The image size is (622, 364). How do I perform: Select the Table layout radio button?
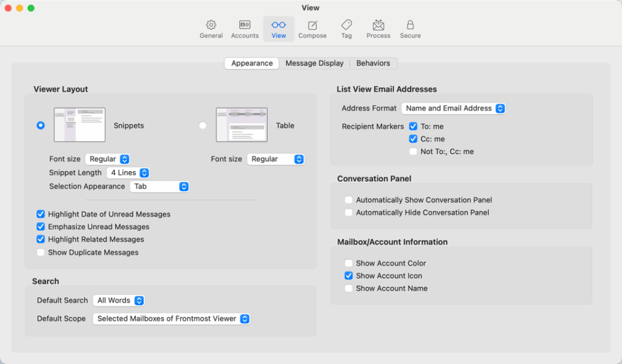203,125
